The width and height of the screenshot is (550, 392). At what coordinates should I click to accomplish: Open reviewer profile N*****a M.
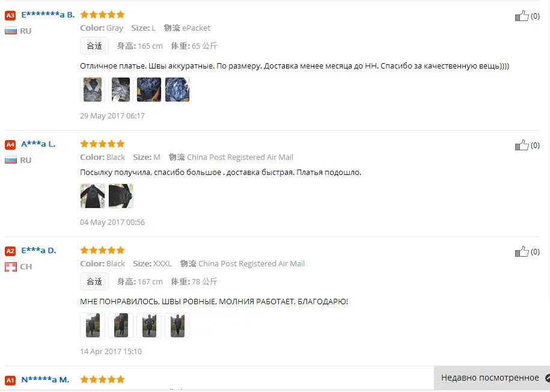click(45, 380)
